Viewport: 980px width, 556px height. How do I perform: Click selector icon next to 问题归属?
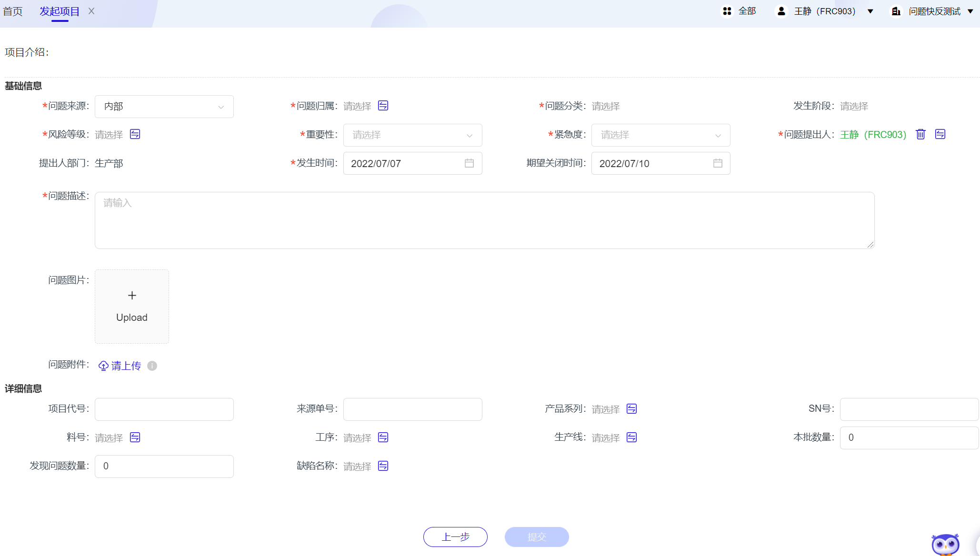[383, 106]
